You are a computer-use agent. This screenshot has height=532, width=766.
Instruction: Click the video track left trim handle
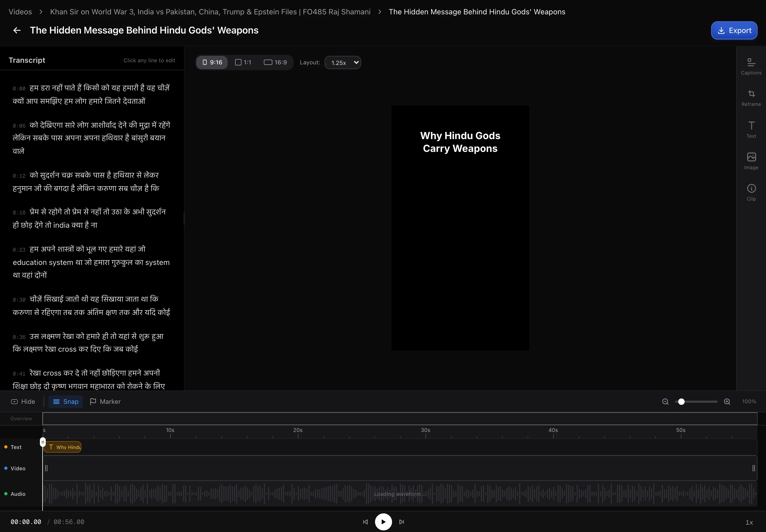pos(46,468)
